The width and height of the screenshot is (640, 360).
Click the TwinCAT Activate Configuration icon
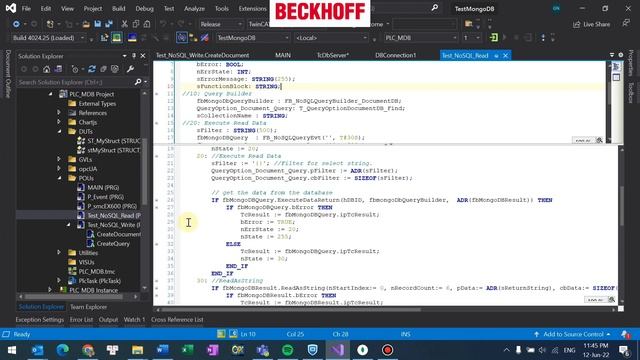pyautogui.click(x=104, y=38)
